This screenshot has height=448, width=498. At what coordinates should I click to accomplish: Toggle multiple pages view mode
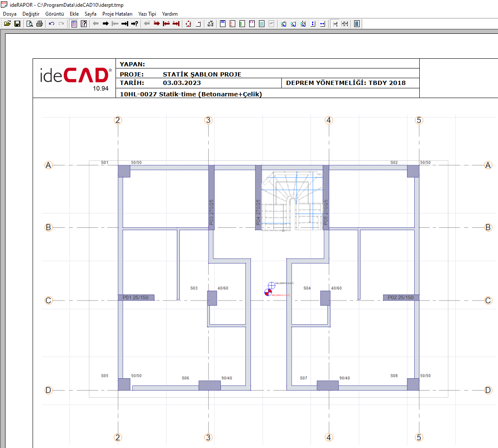pyautogui.click(x=345, y=24)
